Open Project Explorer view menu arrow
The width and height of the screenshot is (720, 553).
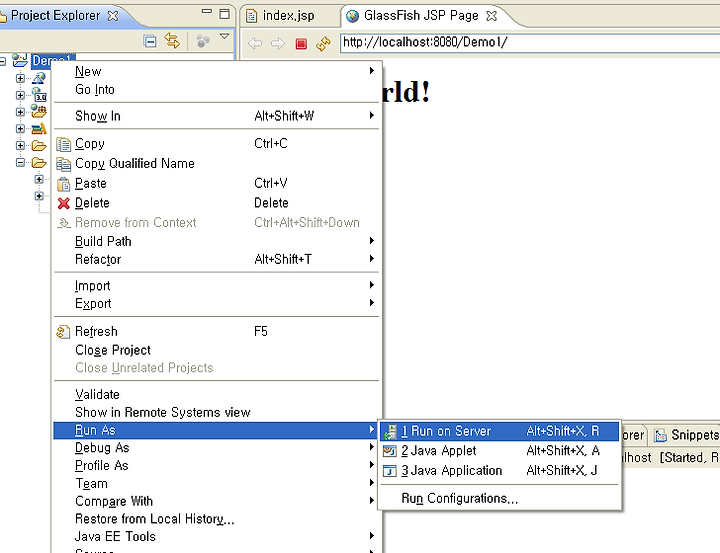tap(225, 36)
